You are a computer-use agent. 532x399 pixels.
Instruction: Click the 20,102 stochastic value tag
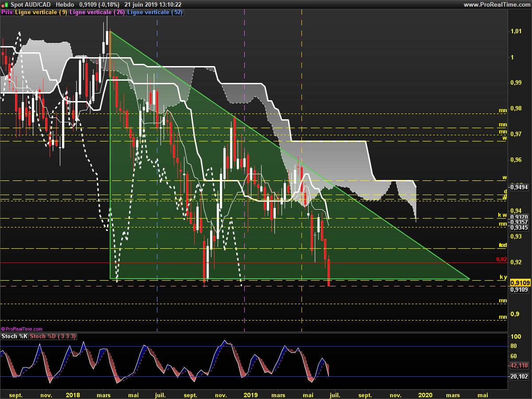519,376
